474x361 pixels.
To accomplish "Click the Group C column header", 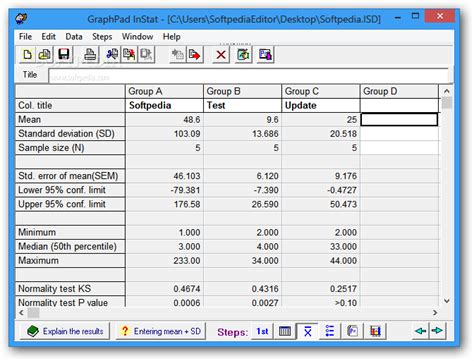I will (x=321, y=91).
